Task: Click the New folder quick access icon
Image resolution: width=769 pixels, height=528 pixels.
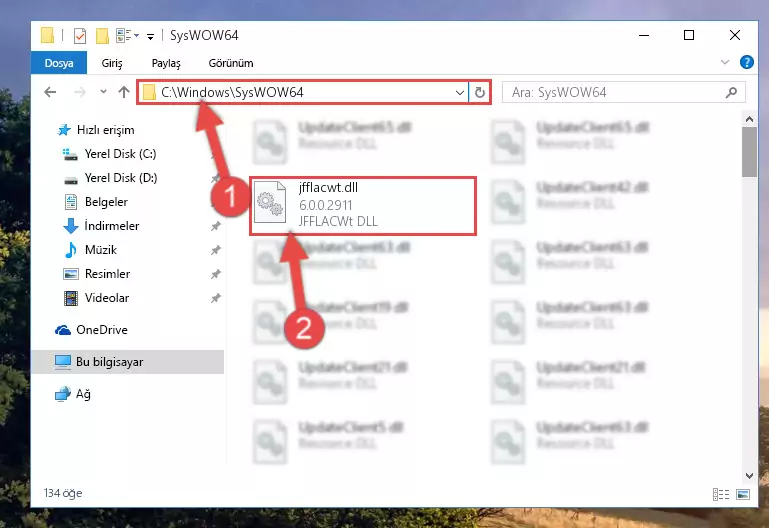Action: pyautogui.click(x=102, y=35)
